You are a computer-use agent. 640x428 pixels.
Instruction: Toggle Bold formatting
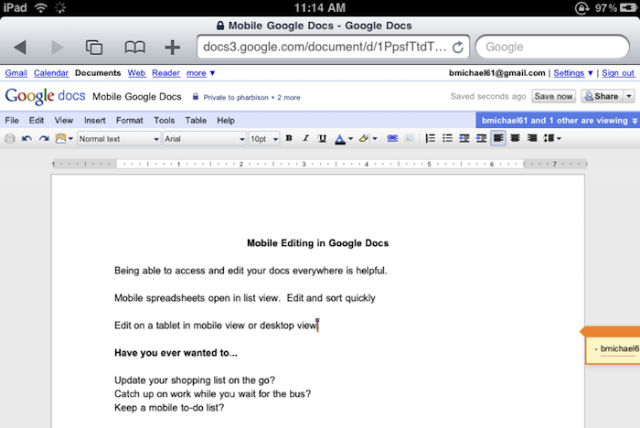pos(289,138)
